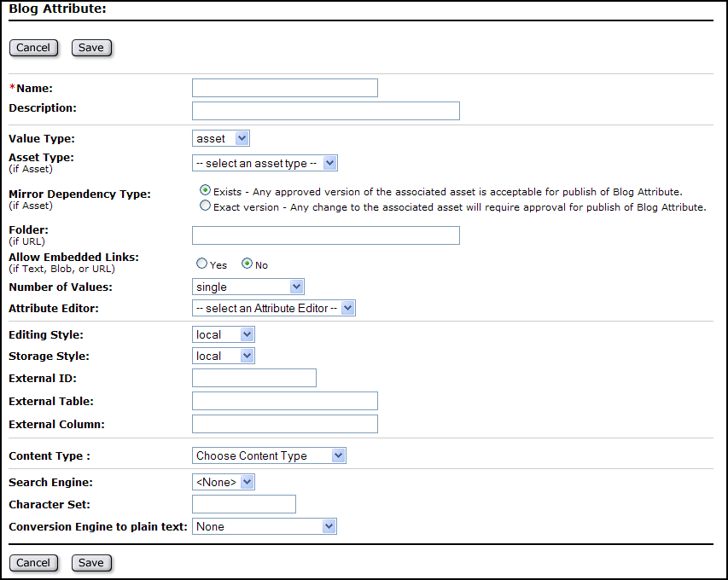Open the Content Type dropdown
Viewport: 728px width, 580px height.
[x=270, y=455]
